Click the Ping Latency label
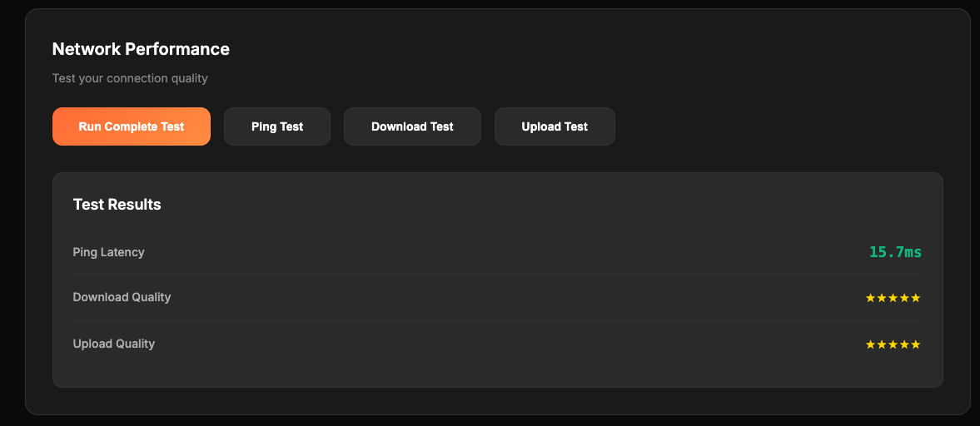This screenshot has width=980, height=426. point(108,252)
